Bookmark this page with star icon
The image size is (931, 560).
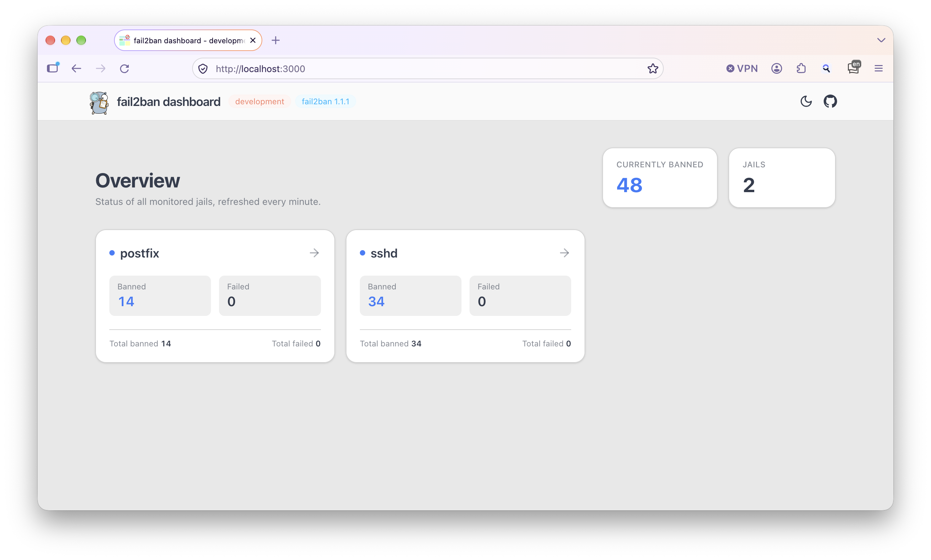[653, 68]
